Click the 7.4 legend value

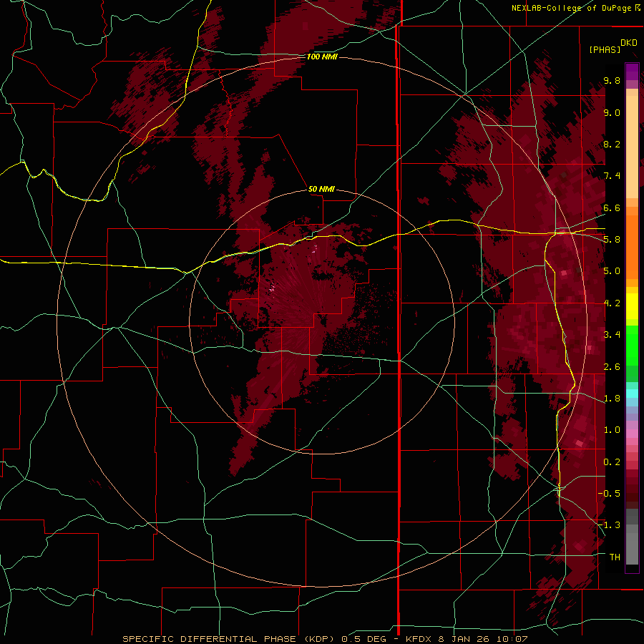click(612, 176)
